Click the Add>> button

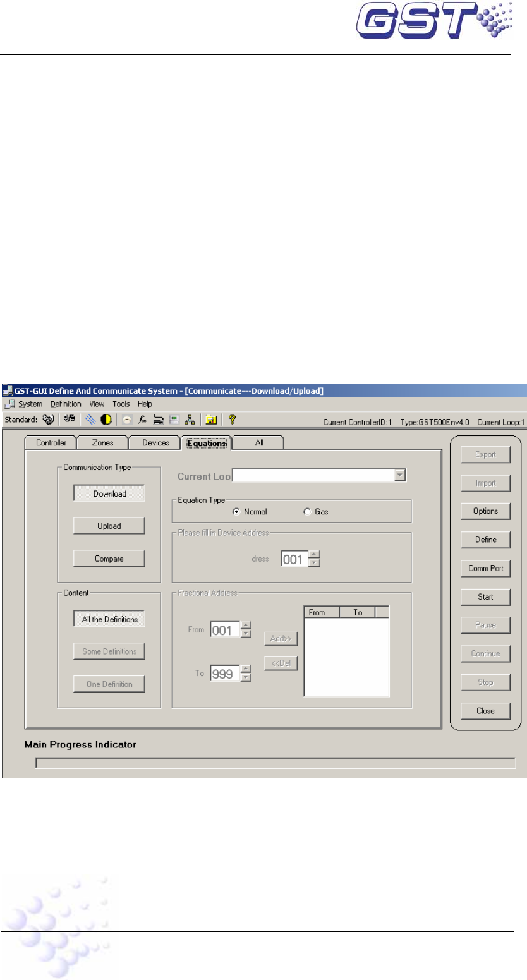click(281, 639)
